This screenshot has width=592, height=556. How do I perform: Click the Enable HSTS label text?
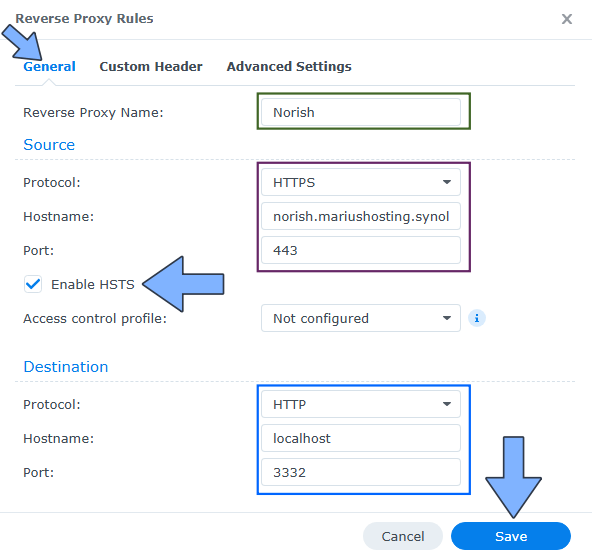[93, 284]
